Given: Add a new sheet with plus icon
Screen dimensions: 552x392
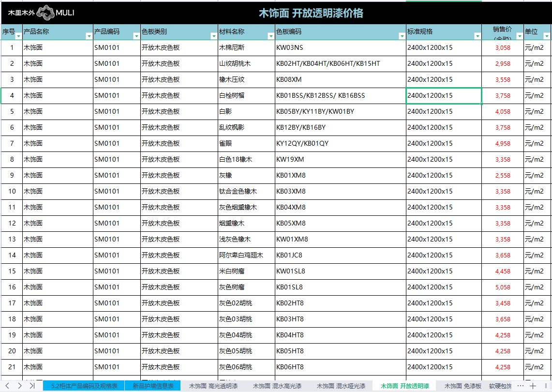Looking at the screenshot, I should (533, 386).
